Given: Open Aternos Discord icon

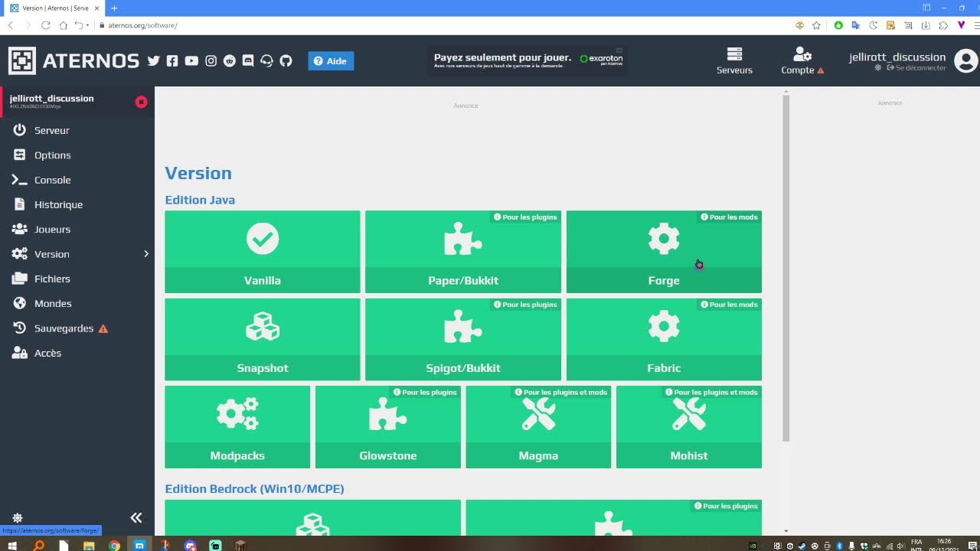Looking at the screenshot, I should (x=248, y=61).
